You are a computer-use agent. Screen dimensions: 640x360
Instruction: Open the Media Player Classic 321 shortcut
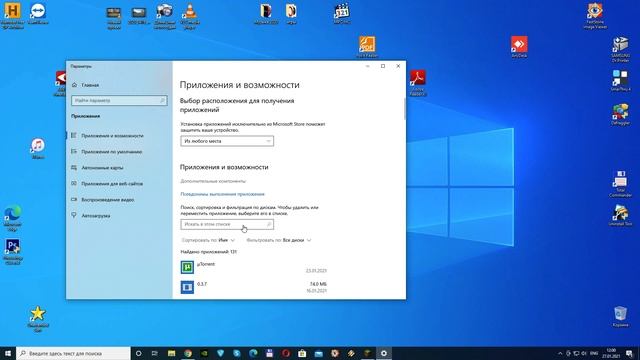click(x=342, y=13)
